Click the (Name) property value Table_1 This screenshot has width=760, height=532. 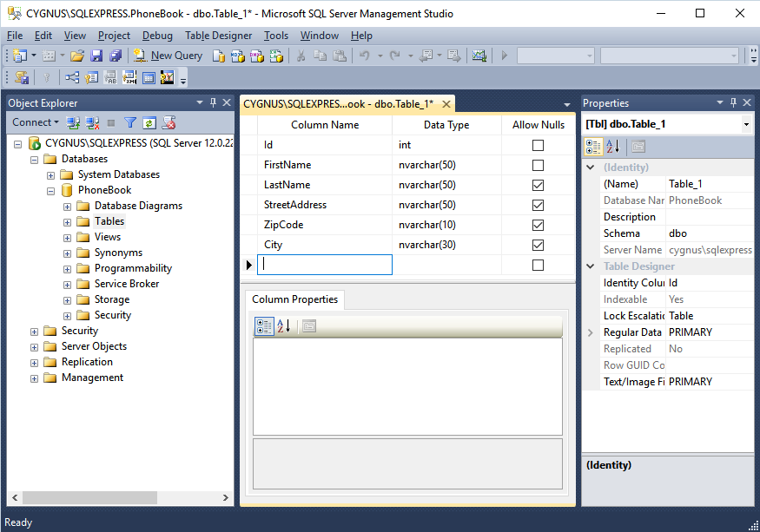(x=710, y=184)
